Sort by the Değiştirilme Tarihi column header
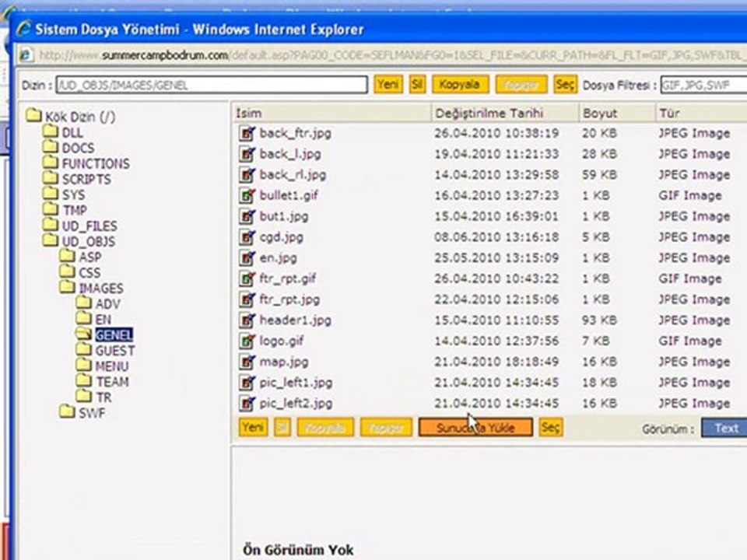Screen dimensions: 747x560 pos(505,114)
